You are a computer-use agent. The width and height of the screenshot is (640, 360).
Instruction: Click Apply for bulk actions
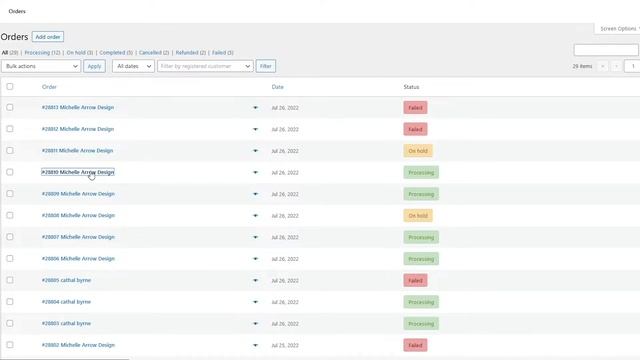pos(94,66)
